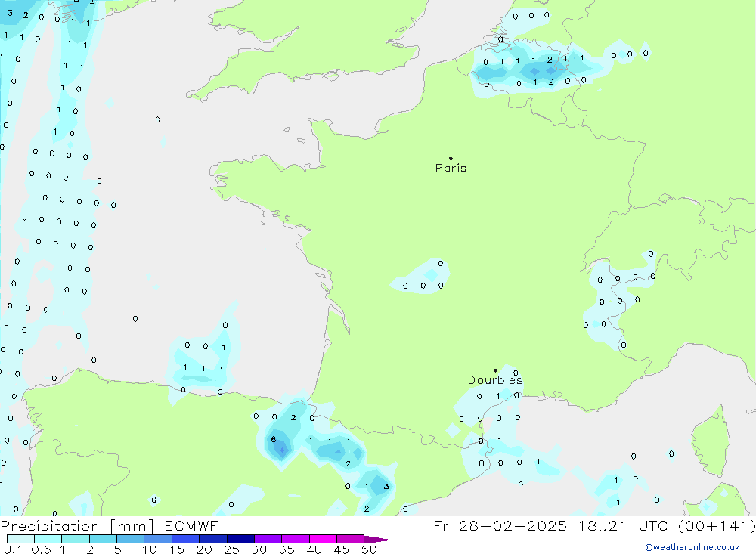Select the Paris location dot marker
This screenshot has width=756, height=554.
(451, 158)
